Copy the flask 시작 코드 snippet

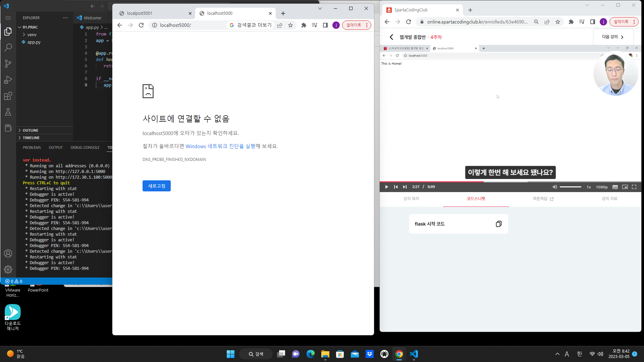[x=499, y=224]
